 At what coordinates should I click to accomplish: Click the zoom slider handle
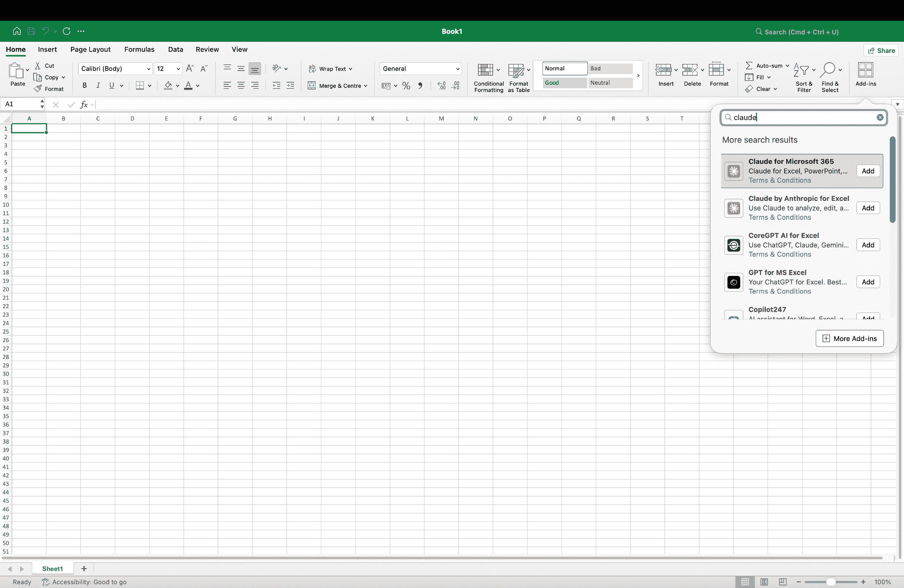pyautogui.click(x=831, y=582)
